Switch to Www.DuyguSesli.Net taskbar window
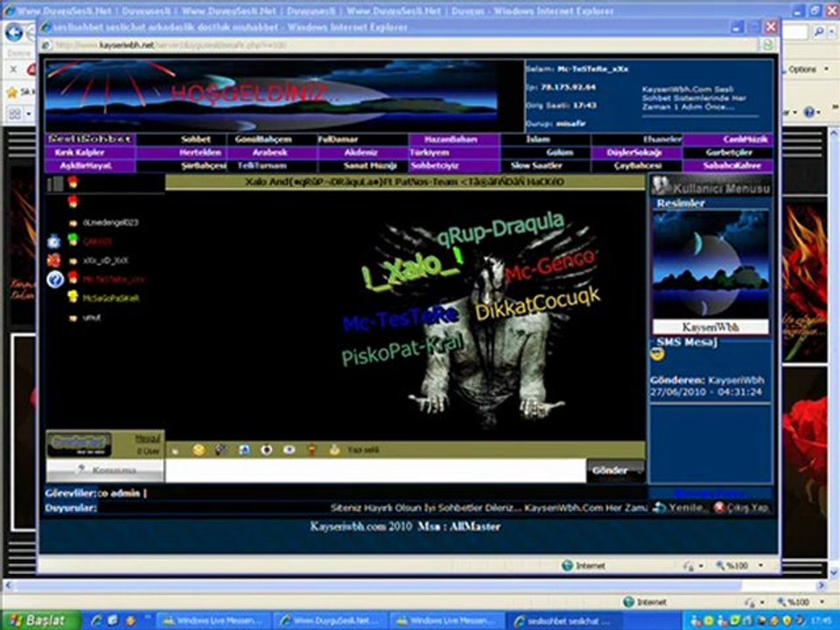840x630 pixels. click(331, 620)
